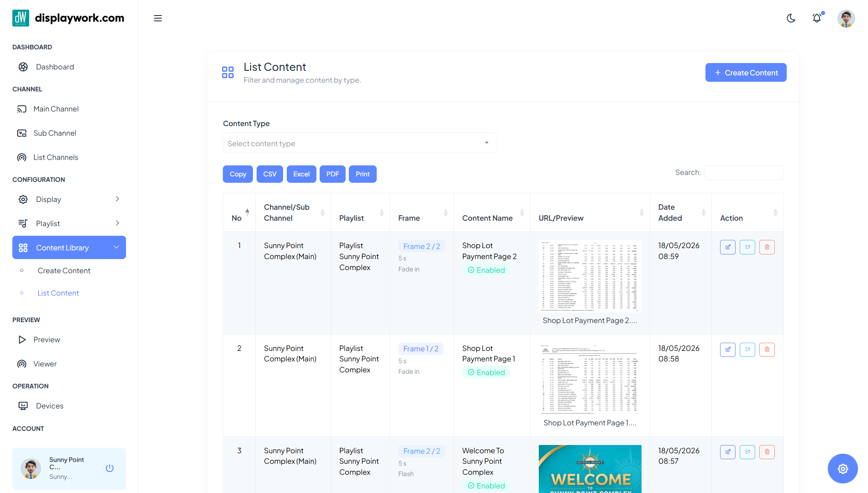
Task: Export table as CSV
Action: (270, 174)
